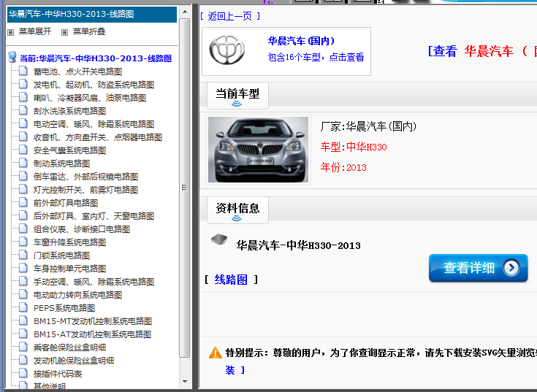This screenshot has height=392, width=537.
Task: Click the 厂家:华晨汽车(国内) text
Action: [x=368, y=126]
